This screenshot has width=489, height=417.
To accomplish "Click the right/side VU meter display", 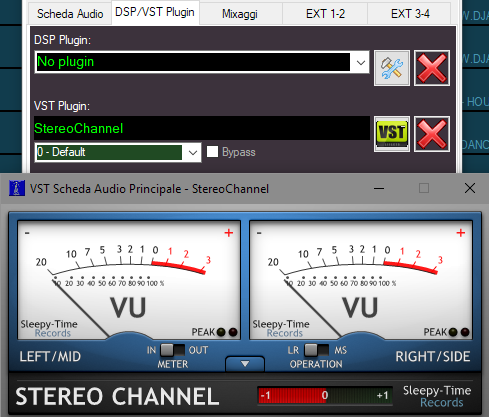I will tap(361, 280).
